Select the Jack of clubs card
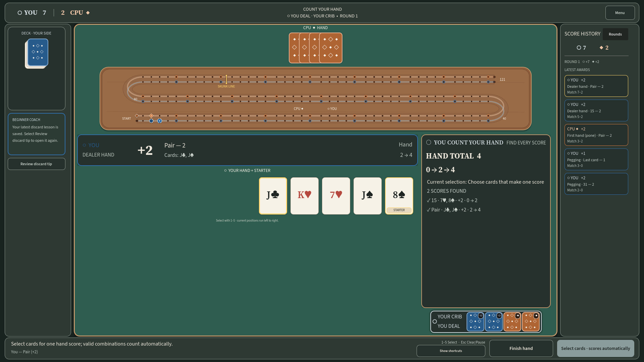The image size is (644, 362). (273, 196)
